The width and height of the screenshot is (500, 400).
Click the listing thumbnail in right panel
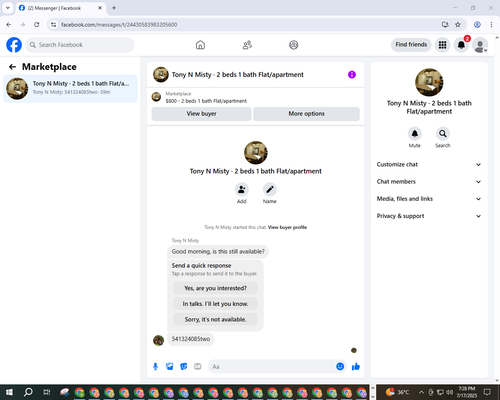click(429, 82)
